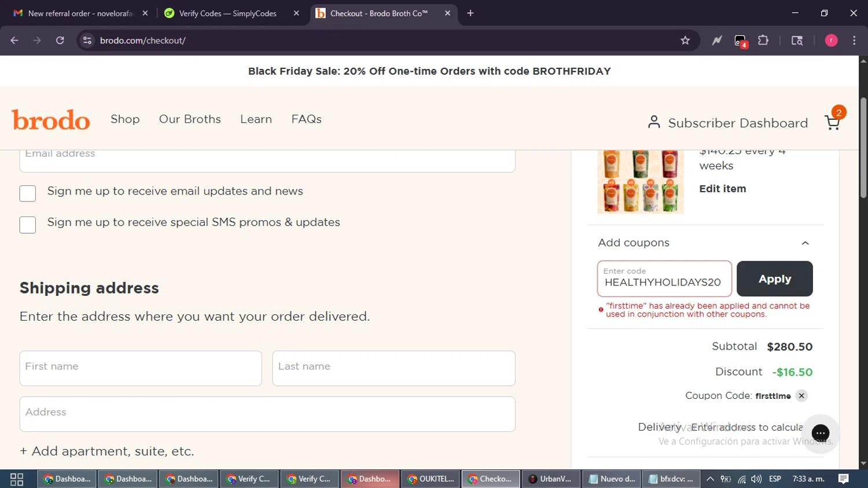
Task: Open the Windows notification center icon
Action: point(844,479)
